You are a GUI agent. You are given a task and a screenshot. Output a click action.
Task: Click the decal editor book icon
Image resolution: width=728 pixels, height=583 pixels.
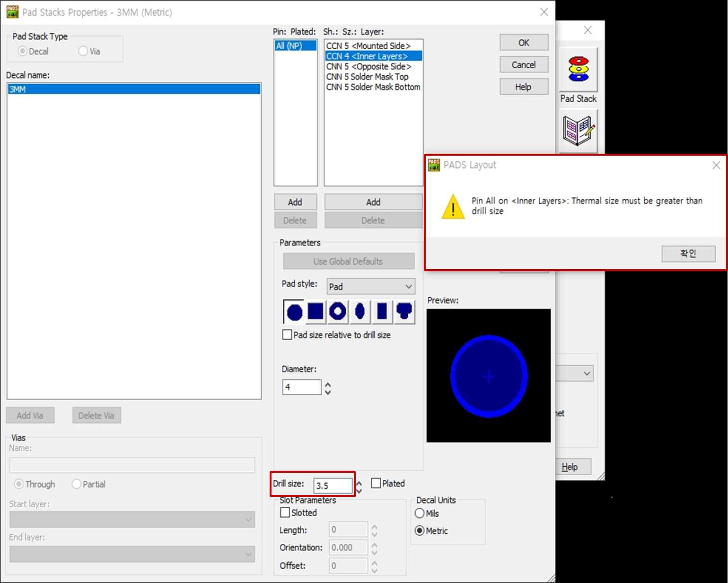578,131
